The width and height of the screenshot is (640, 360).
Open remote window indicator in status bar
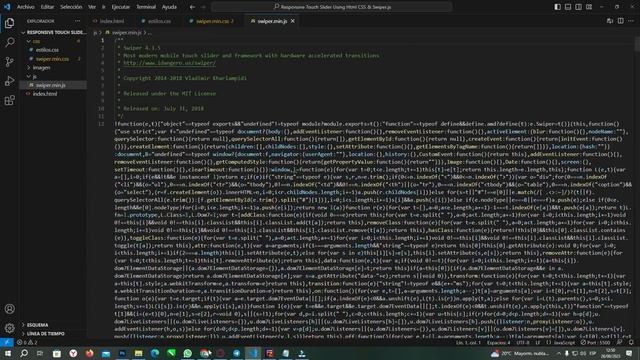pos(7,342)
